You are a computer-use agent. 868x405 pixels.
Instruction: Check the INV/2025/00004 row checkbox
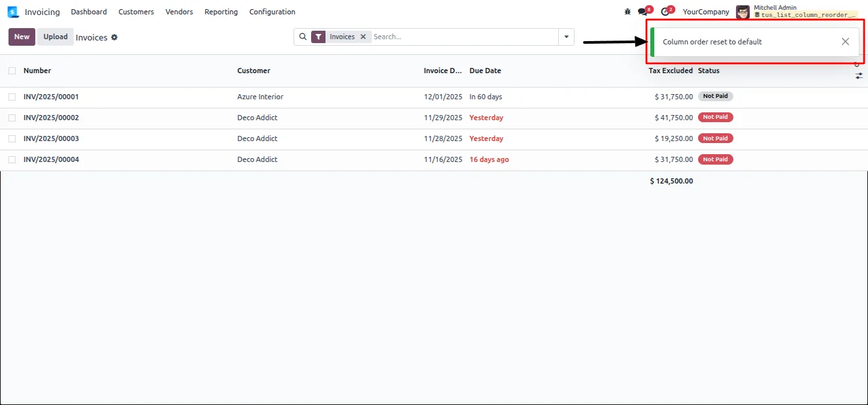(12, 159)
